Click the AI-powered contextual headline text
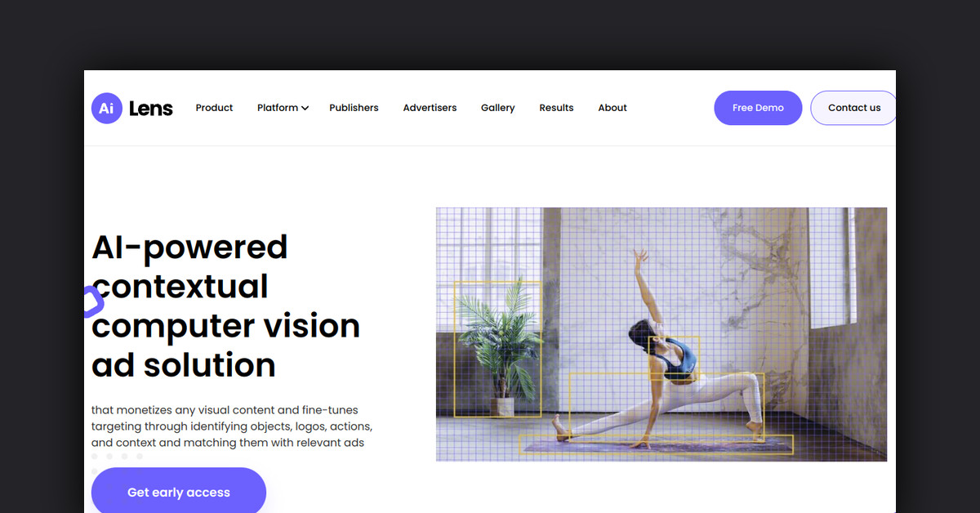 coord(226,306)
